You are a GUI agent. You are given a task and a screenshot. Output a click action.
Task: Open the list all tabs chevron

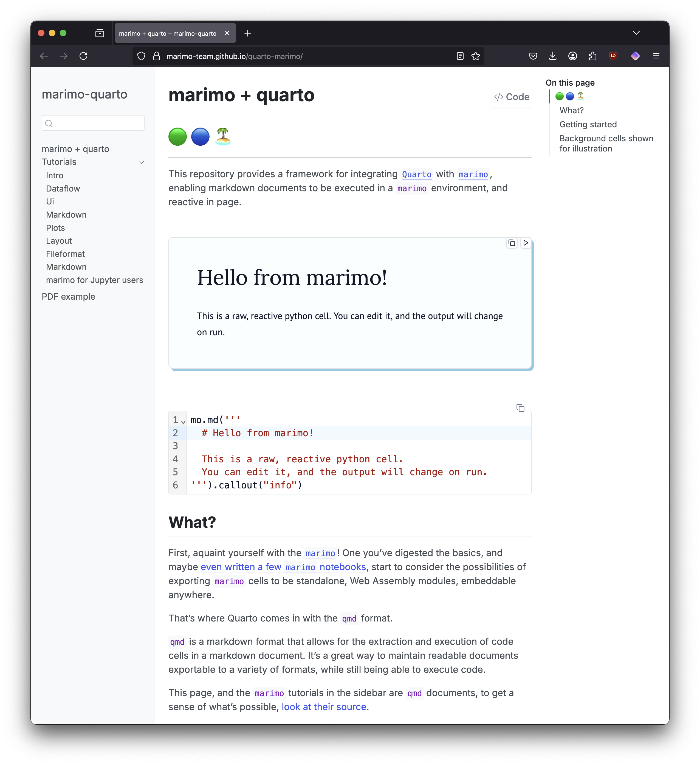pyautogui.click(x=636, y=33)
